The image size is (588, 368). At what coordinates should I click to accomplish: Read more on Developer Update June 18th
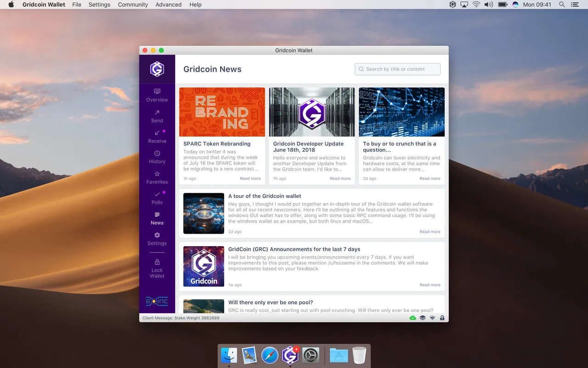coord(340,178)
